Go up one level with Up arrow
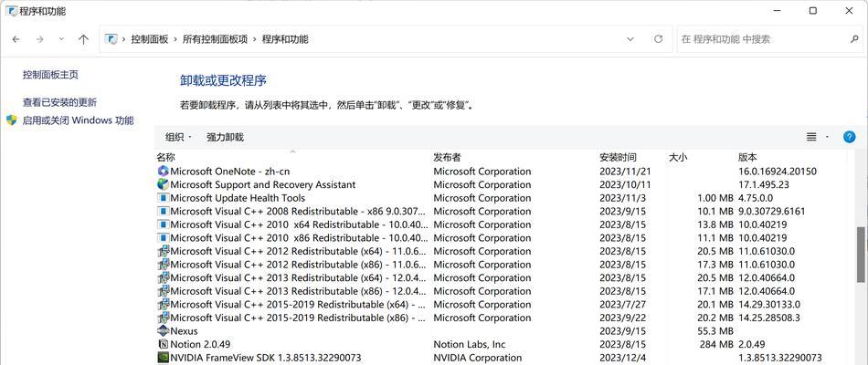868x365 pixels. [x=83, y=39]
